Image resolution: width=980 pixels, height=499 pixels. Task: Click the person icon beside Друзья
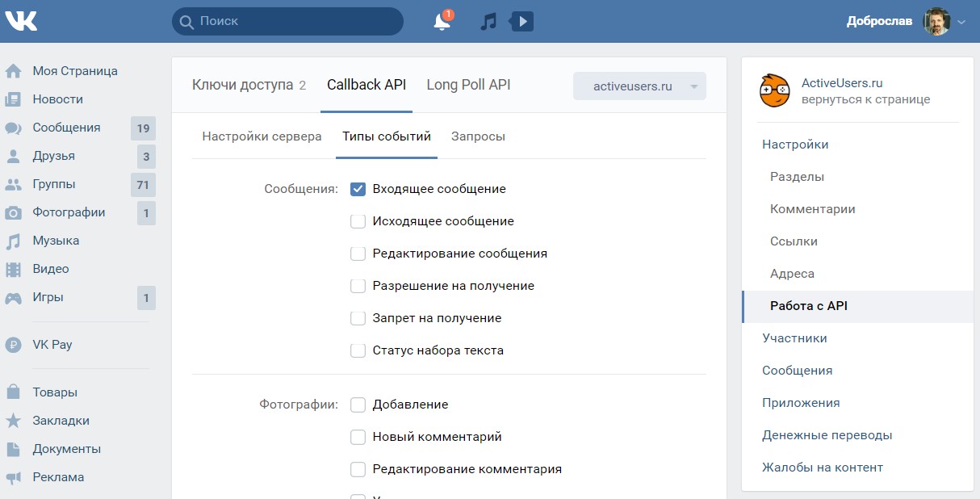point(14,156)
